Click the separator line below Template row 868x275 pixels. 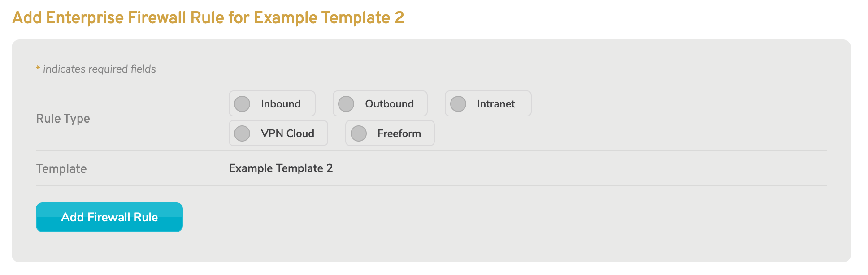(x=430, y=186)
